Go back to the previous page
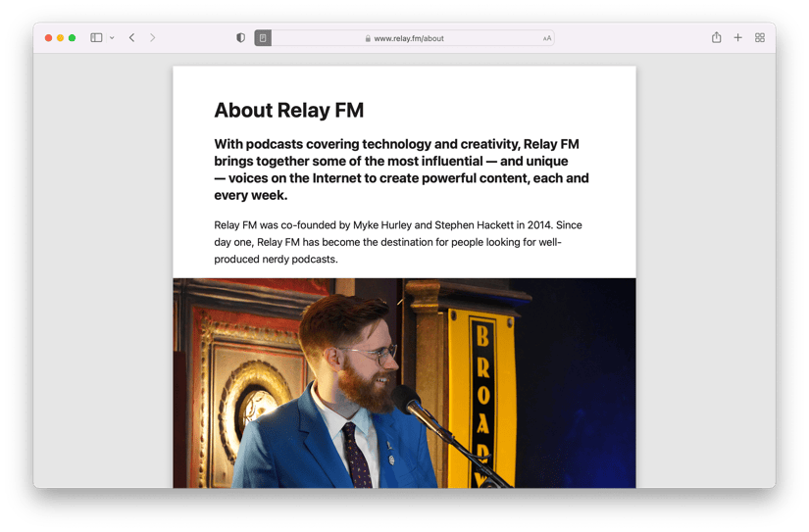The image size is (809, 532). coord(132,37)
